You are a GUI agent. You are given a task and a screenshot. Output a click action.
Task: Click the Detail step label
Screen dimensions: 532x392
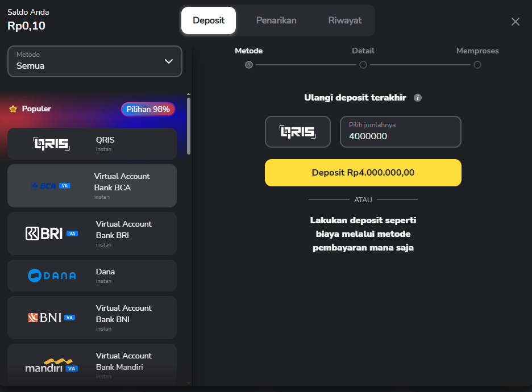(x=363, y=51)
